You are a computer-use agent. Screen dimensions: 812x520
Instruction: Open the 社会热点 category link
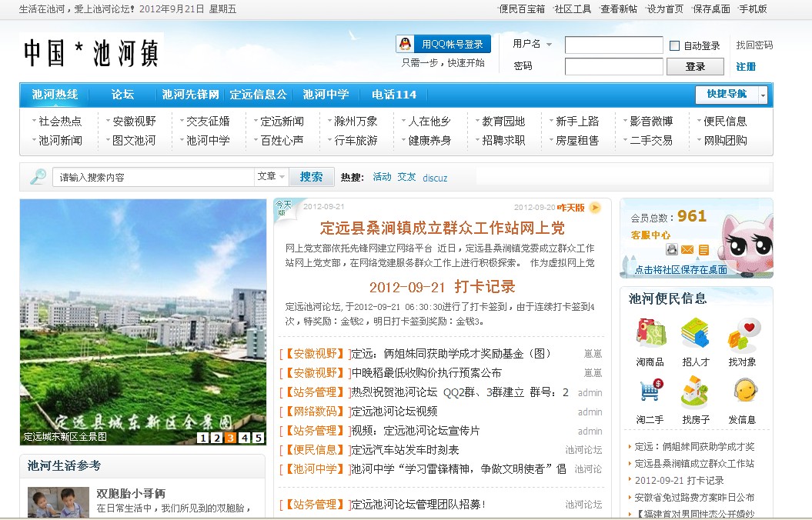(60, 121)
